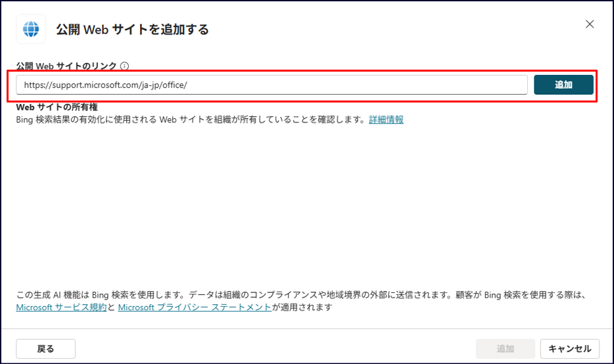This screenshot has width=614, height=364.
Task: Cancel with the キャンセル button
Action: 570,349
